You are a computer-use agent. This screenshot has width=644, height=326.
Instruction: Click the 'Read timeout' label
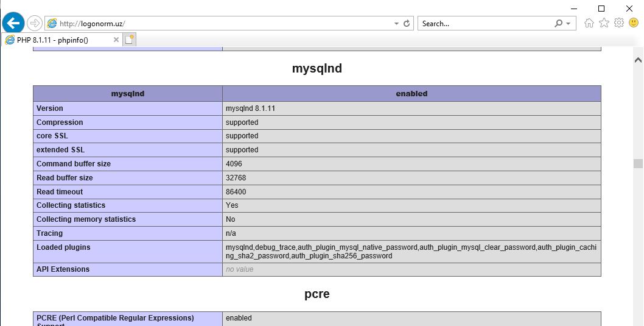click(x=60, y=191)
